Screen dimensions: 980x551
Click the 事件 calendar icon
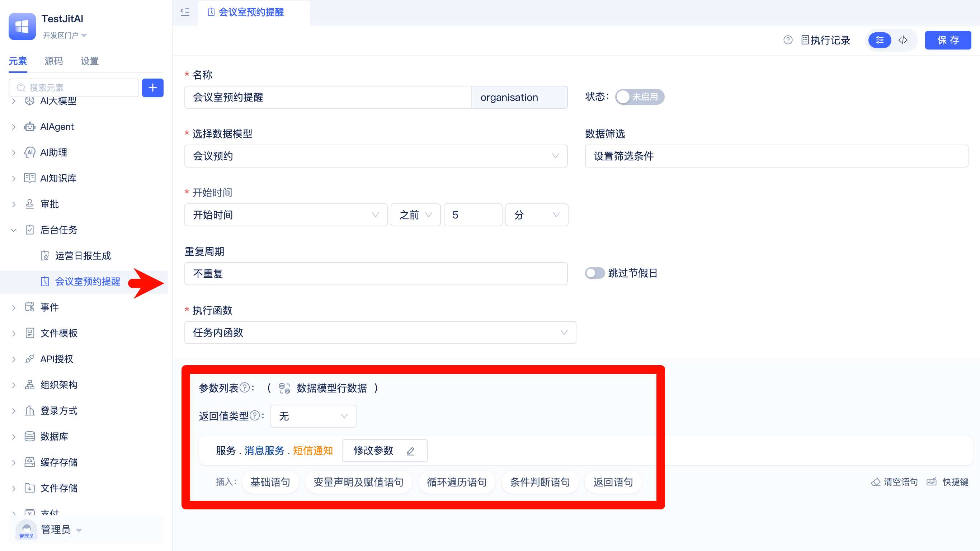(30, 307)
